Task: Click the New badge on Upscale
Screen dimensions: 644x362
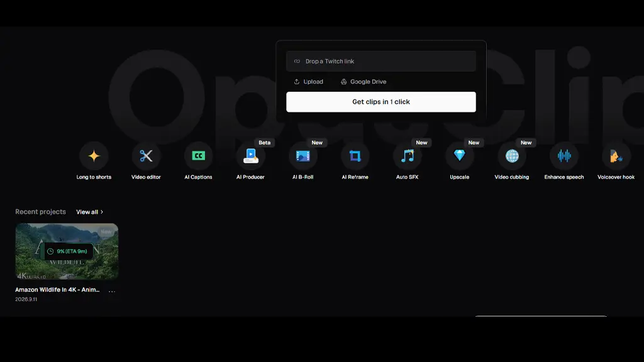Action: (474, 143)
